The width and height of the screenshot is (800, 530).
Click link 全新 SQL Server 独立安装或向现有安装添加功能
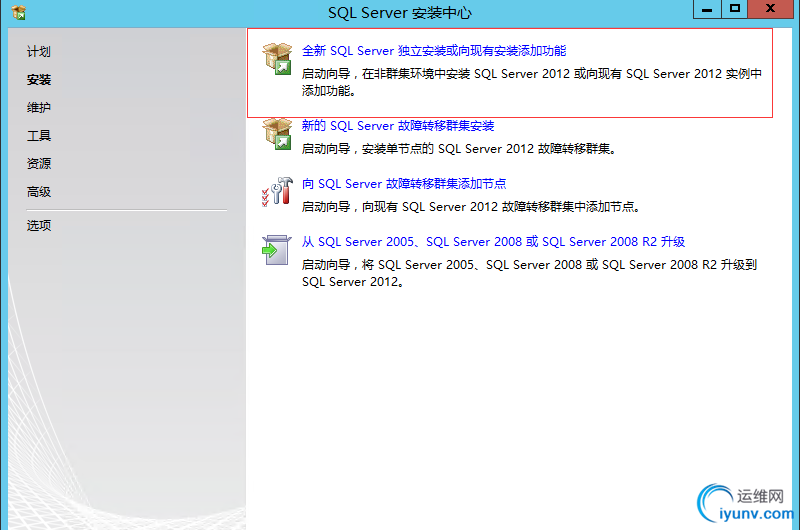click(x=434, y=51)
